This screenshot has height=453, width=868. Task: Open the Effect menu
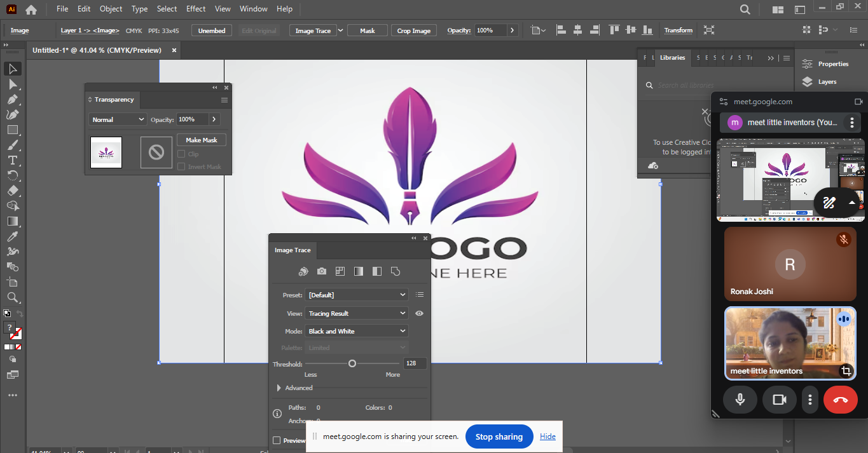coord(196,9)
